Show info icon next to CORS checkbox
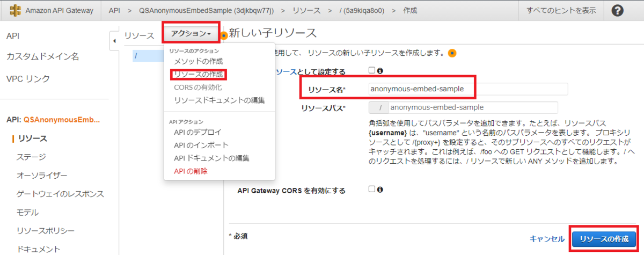644x255 pixels. tap(380, 190)
